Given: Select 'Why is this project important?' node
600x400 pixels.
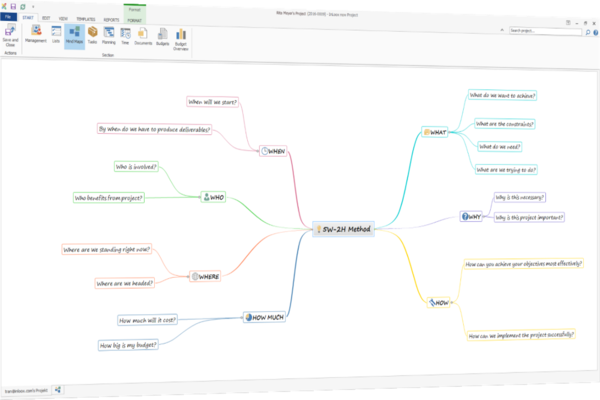Looking at the screenshot, I should tap(529, 217).
